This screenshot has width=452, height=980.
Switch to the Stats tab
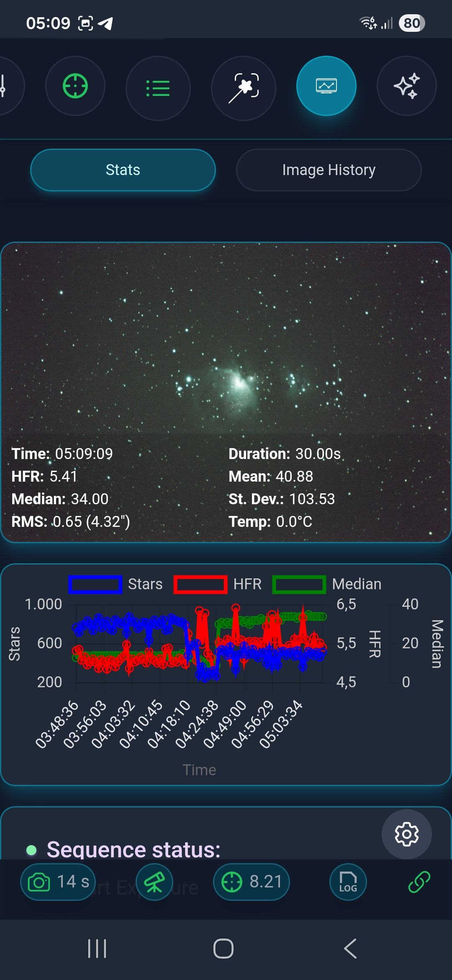click(123, 170)
